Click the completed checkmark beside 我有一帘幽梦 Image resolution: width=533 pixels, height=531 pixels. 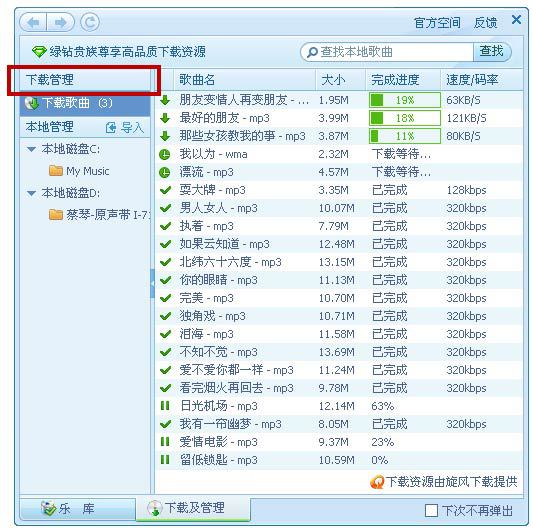(166, 424)
